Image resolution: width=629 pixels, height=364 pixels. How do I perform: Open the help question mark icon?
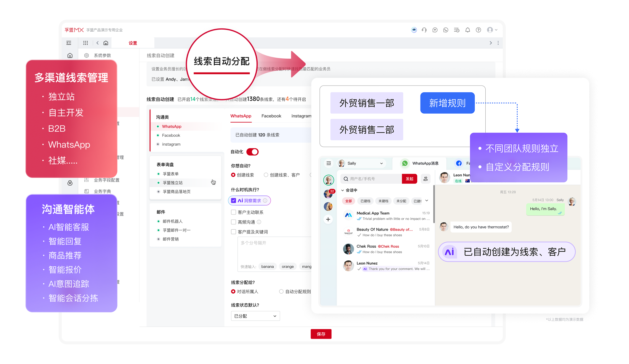[x=478, y=30]
